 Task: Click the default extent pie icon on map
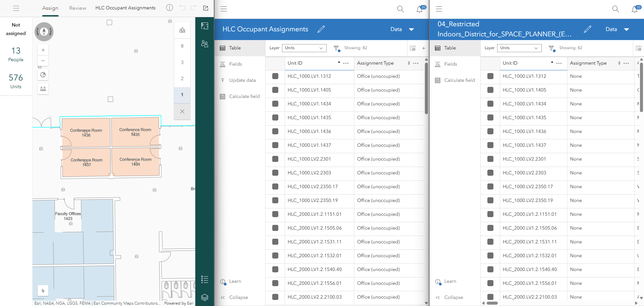tap(43, 75)
